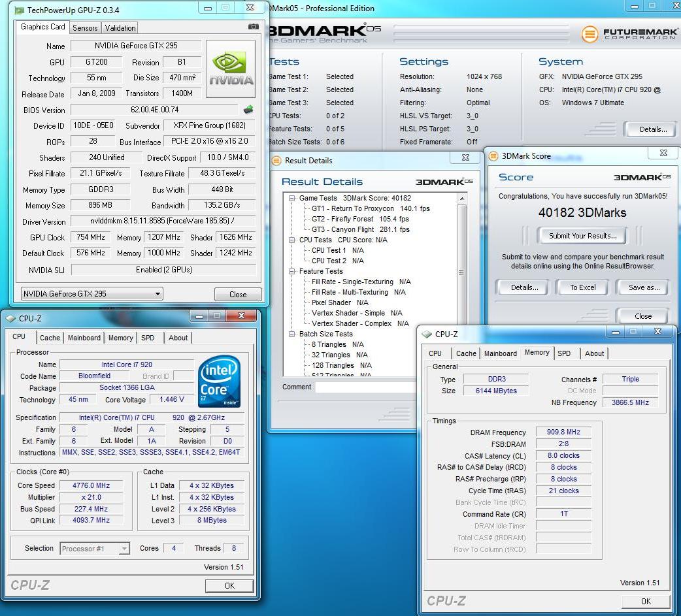681x616 pixels.
Task: Select Fill Rate - Single-Texturing row
Action: (361, 282)
